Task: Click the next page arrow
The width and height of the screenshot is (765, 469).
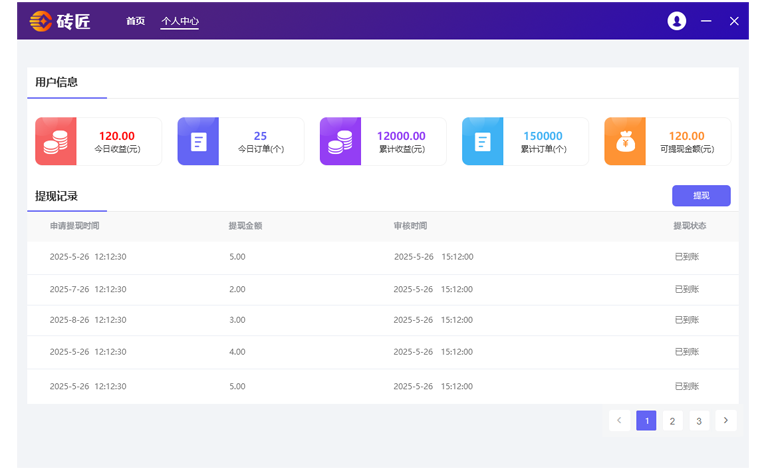Action: click(x=726, y=421)
